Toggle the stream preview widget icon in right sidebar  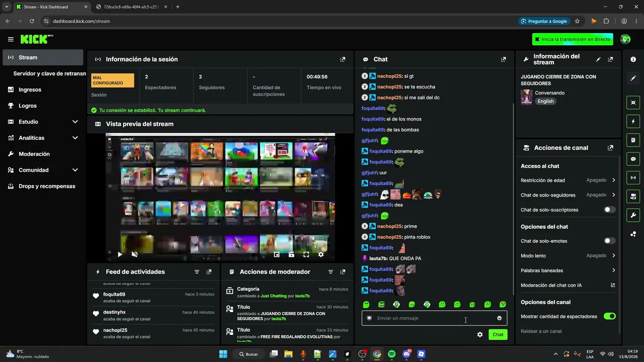click(x=633, y=103)
